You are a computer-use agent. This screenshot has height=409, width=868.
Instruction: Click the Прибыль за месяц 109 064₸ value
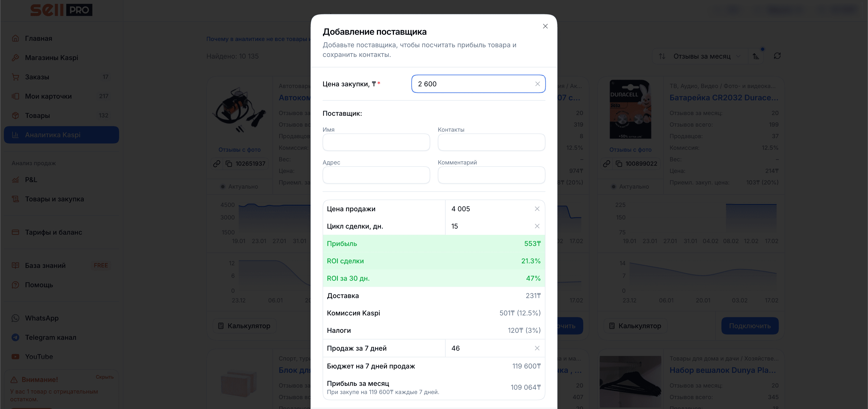click(525, 388)
